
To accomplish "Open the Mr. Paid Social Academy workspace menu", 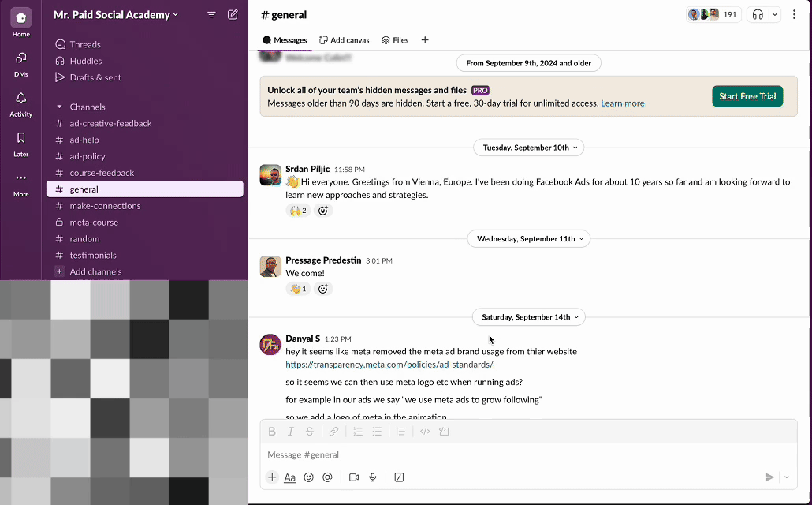I will tap(116, 15).
